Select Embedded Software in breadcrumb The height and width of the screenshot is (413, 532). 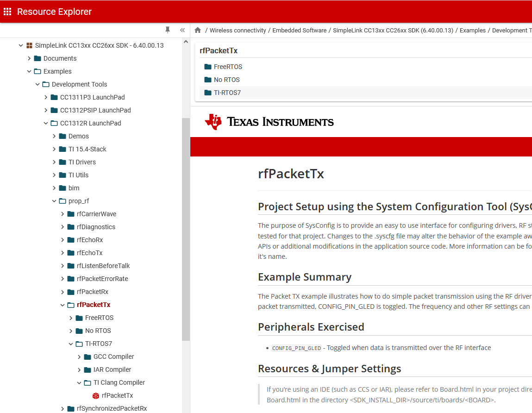tap(299, 31)
